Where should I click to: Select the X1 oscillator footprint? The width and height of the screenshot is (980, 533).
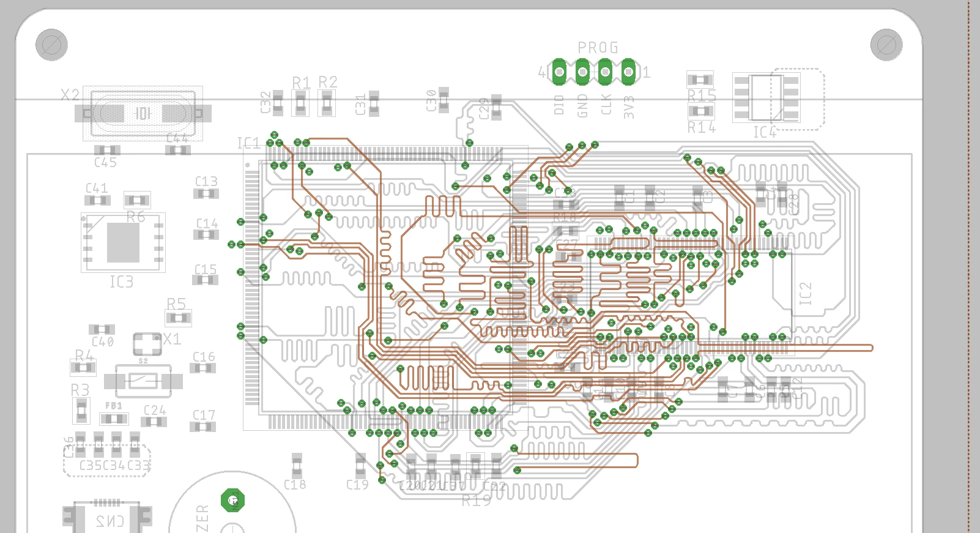tap(147, 344)
